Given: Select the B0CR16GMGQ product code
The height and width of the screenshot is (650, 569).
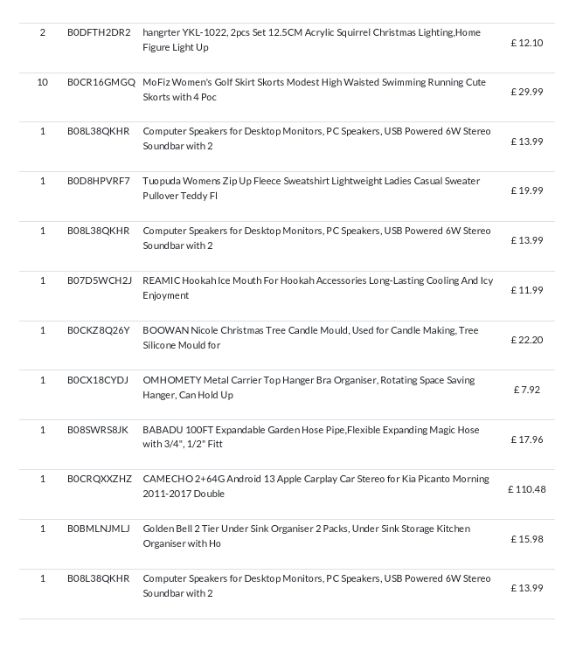Looking at the screenshot, I should click(x=101, y=82).
